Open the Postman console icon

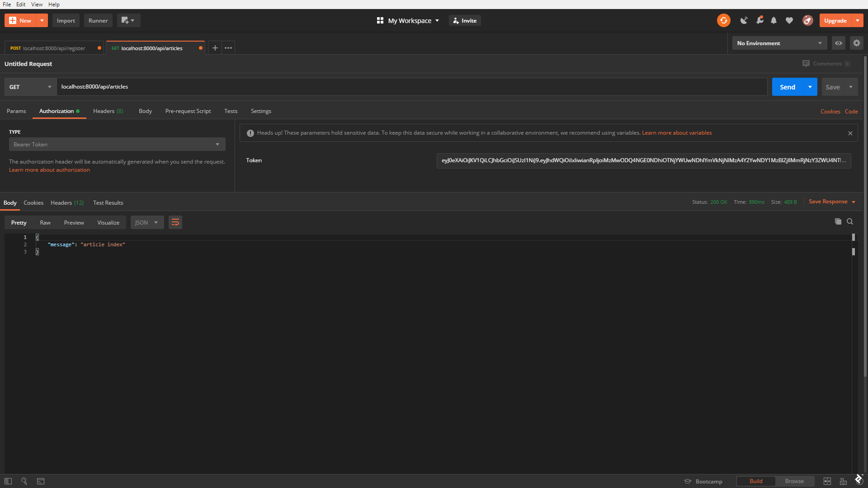(x=41, y=481)
